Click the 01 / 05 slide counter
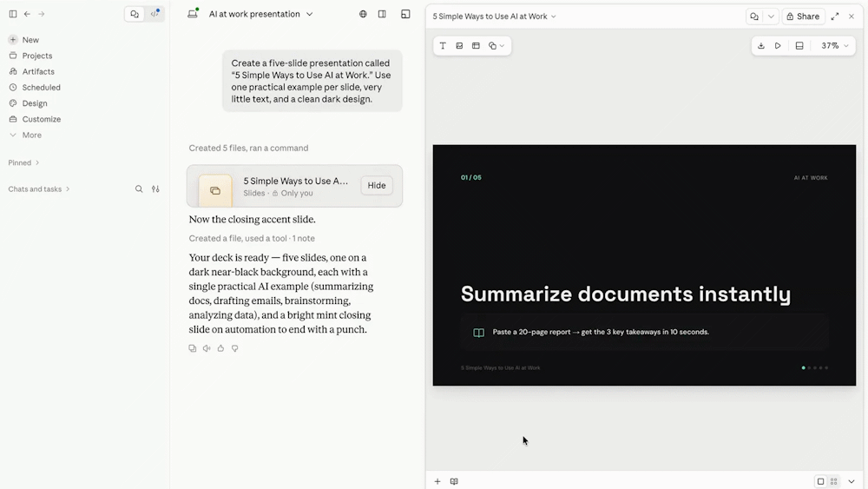 471,178
